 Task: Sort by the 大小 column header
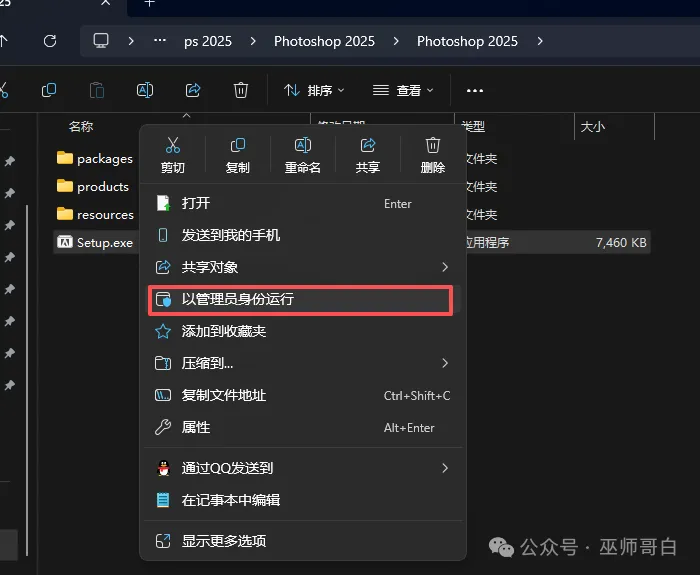pos(593,127)
